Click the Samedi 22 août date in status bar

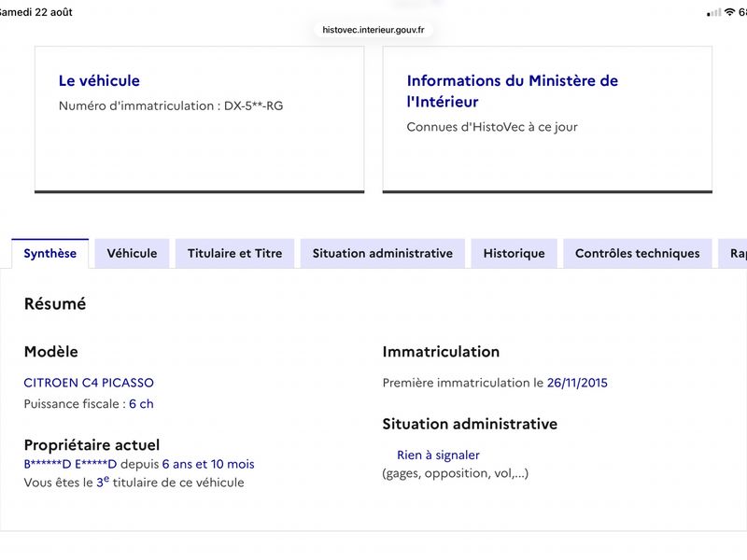coord(35,12)
